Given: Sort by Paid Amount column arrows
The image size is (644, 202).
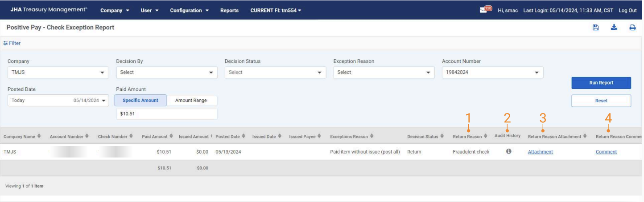Looking at the screenshot, I should [x=172, y=137].
